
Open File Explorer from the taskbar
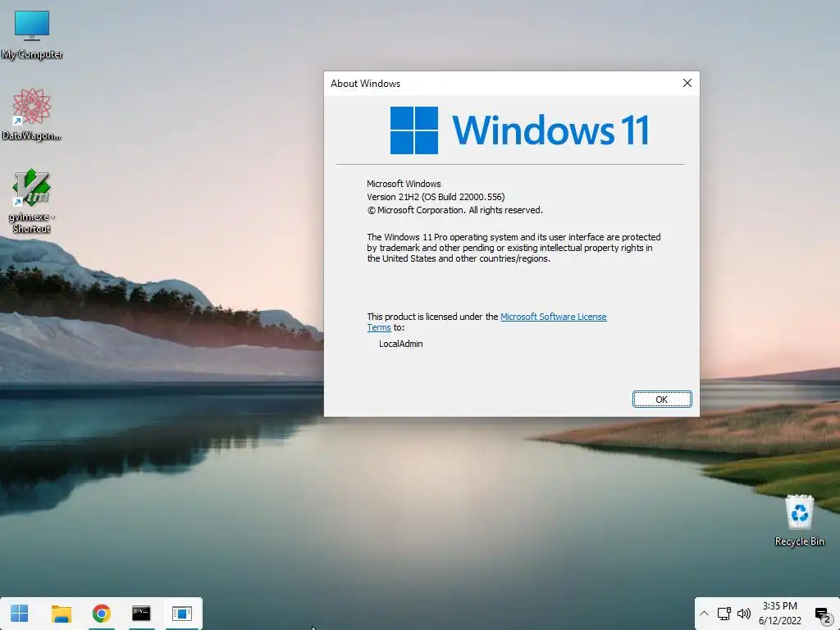(61, 614)
